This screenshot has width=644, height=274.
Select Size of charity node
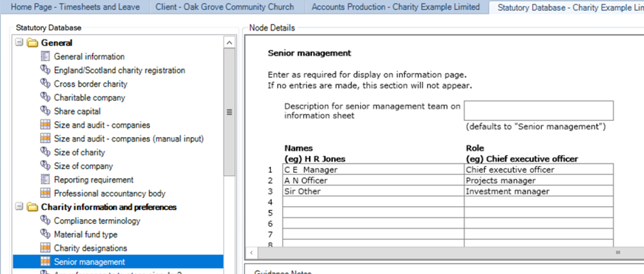coord(79,152)
